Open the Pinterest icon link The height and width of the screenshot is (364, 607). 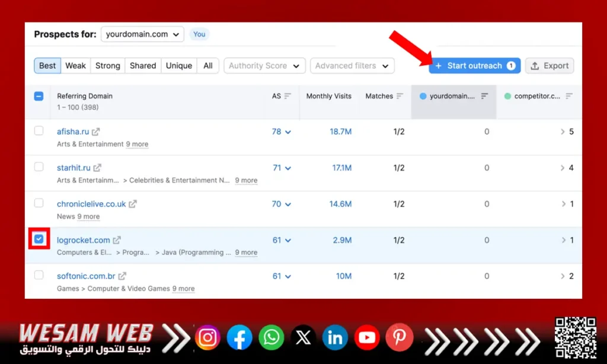399,338
